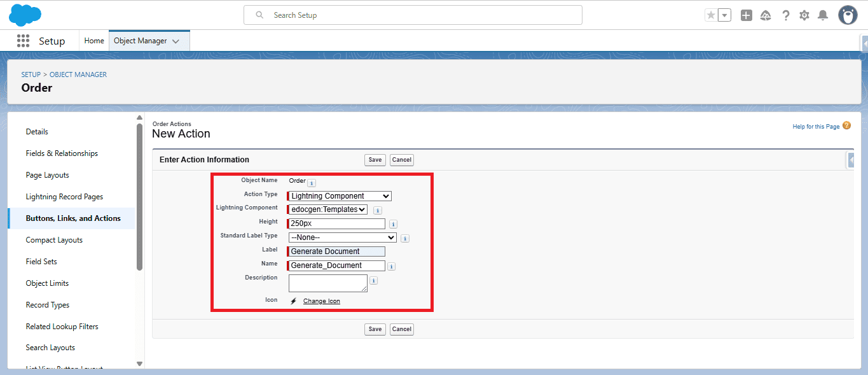Open Details in the sidebar
Screen dimensions: 868x375
tap(37, 132)
